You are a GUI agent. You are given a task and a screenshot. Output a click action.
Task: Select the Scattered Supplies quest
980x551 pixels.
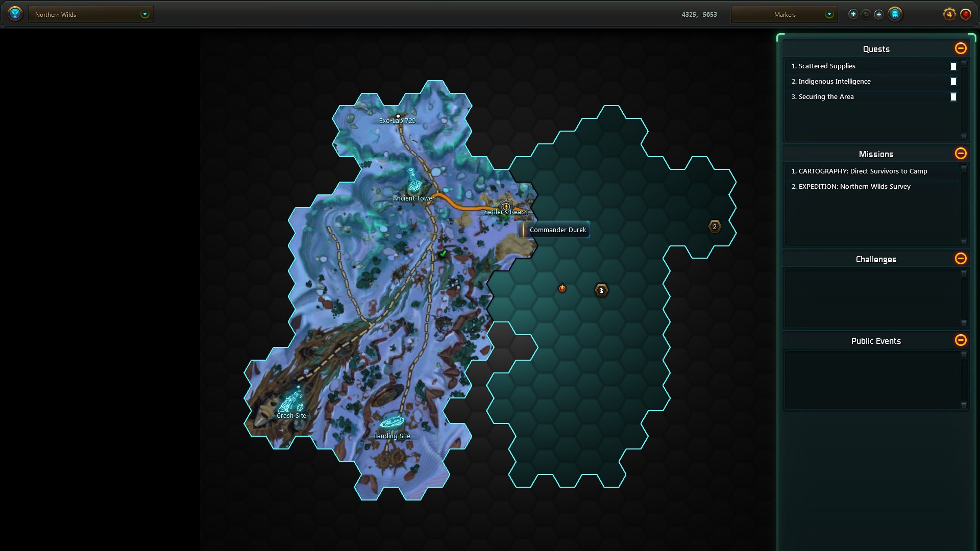[x=872, y=66]
